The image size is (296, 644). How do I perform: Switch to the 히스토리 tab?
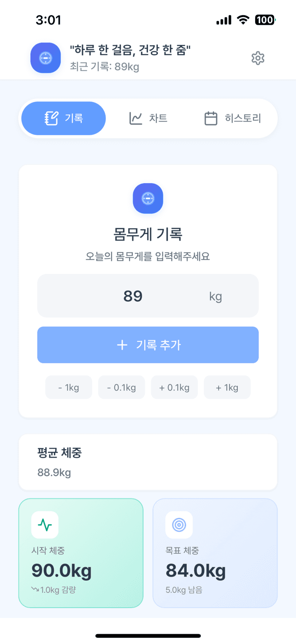(232, 119)
